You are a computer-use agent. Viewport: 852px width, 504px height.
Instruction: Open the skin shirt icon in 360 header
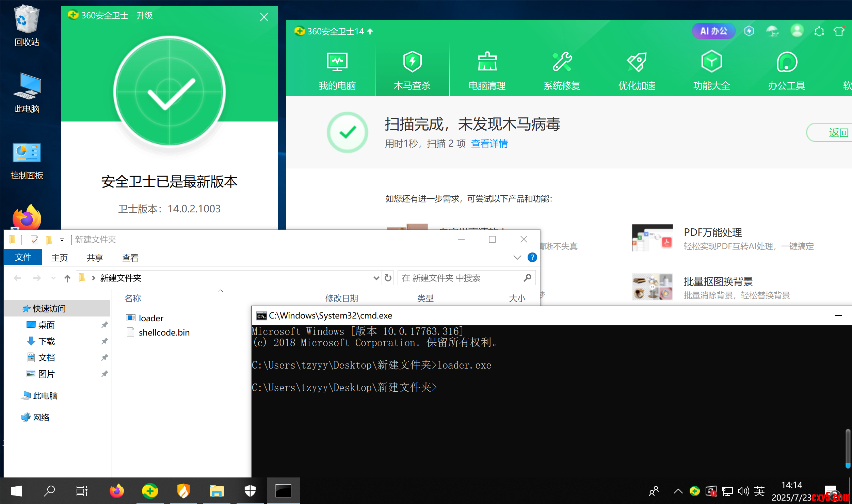point(839,31)
